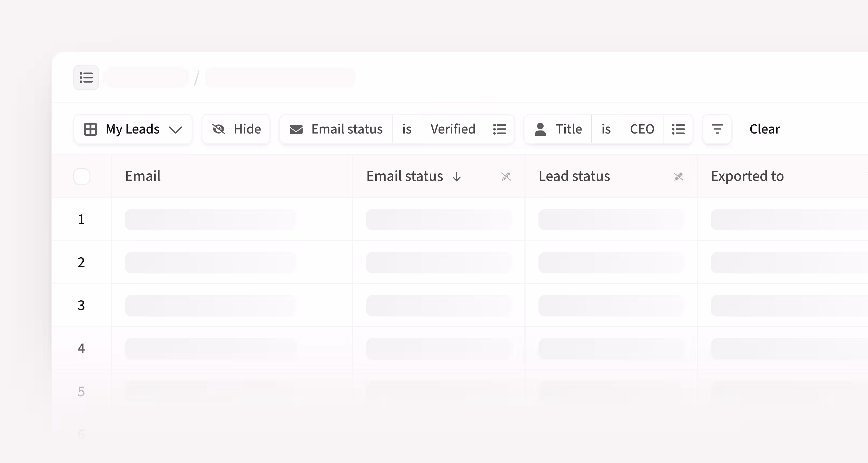The width and height of the screenshot is (868, 463).
Task: Open the Title filter list icon
Action: click(x=678, y=129)
